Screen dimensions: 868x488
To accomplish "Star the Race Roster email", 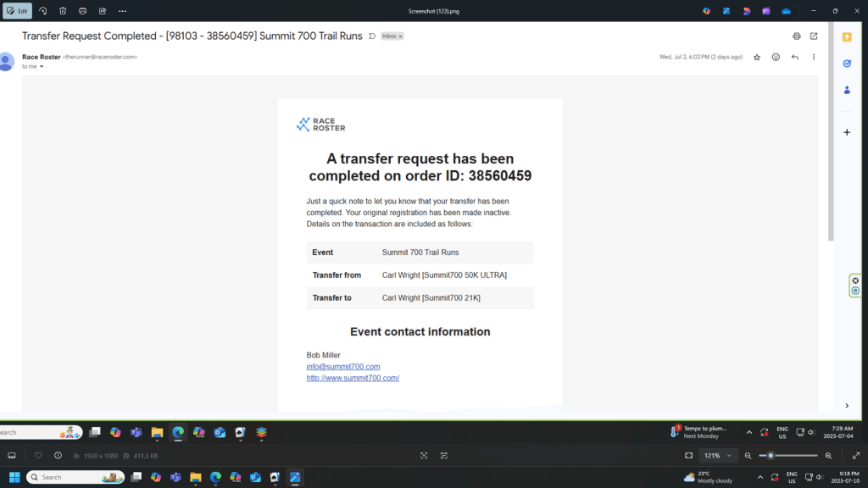I will tap(757, 57).
